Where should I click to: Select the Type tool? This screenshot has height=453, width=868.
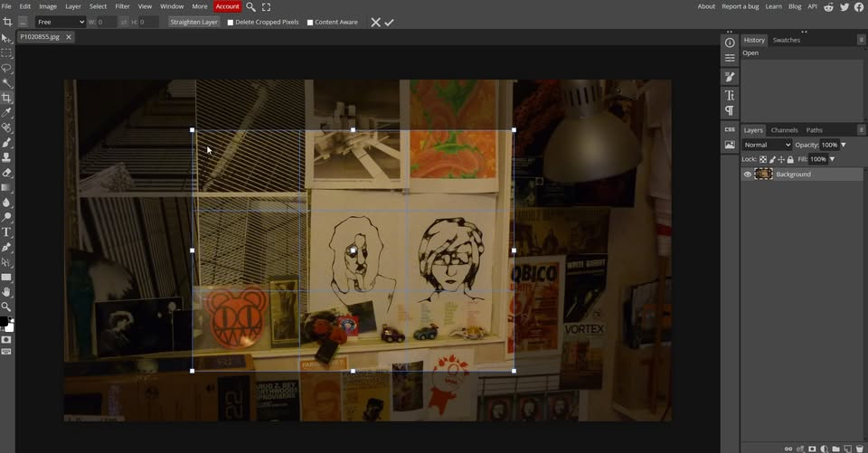pyautogui.click(x=6, y=232)
